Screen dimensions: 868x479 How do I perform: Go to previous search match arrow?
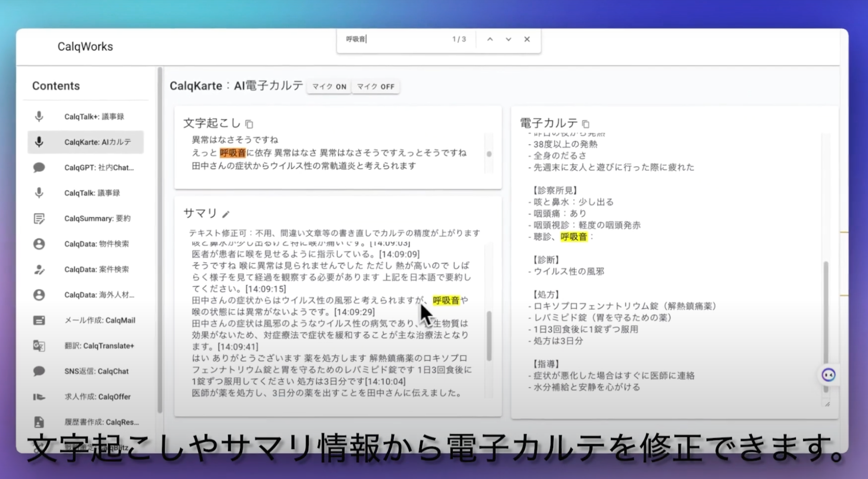pyautogui.click(x=490, y=39)
